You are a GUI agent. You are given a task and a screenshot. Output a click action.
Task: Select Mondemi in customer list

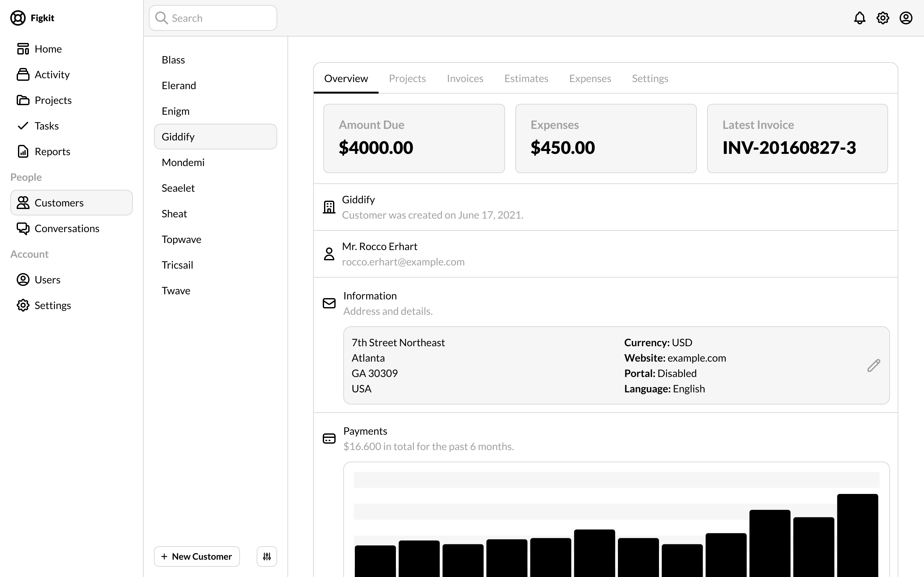[183, 163]
